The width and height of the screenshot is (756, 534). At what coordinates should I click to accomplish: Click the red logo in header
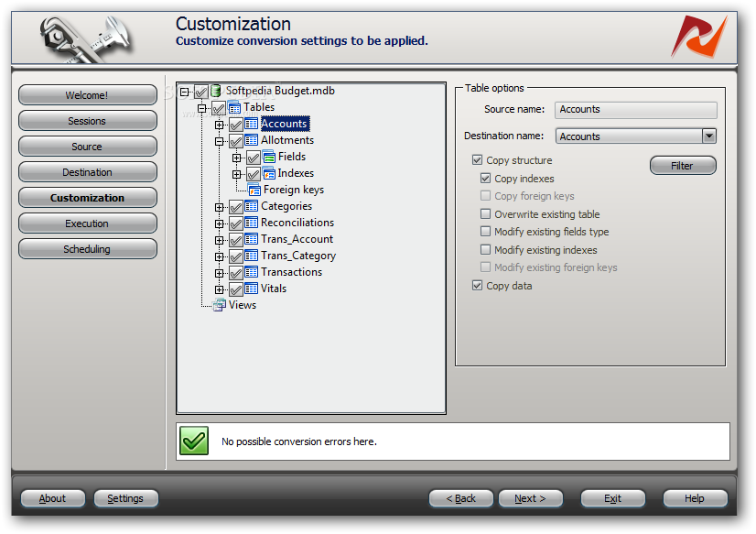(x=698, y=36)
